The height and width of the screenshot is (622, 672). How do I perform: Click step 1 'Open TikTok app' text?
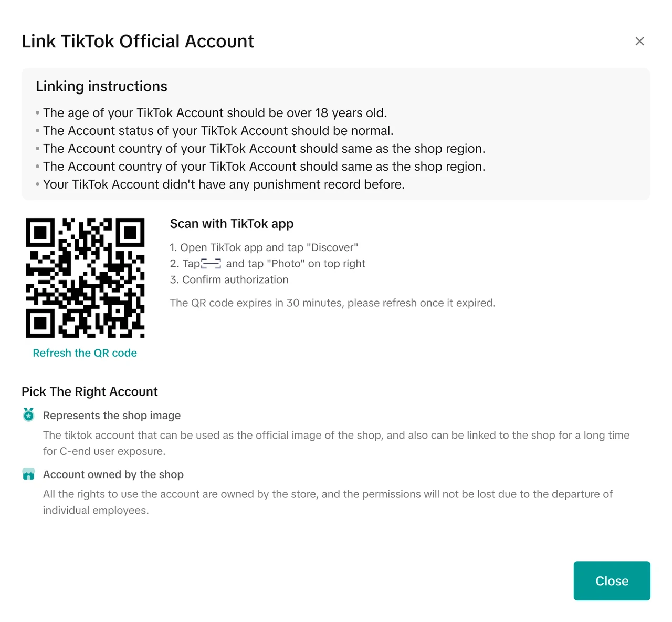(x=264, y=247)
